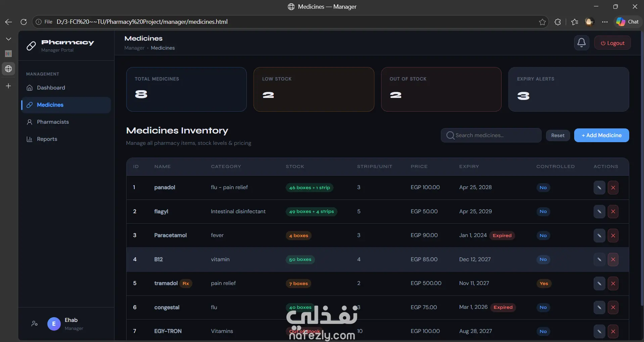Delete the flagyl medicine row

click(613, 212)
